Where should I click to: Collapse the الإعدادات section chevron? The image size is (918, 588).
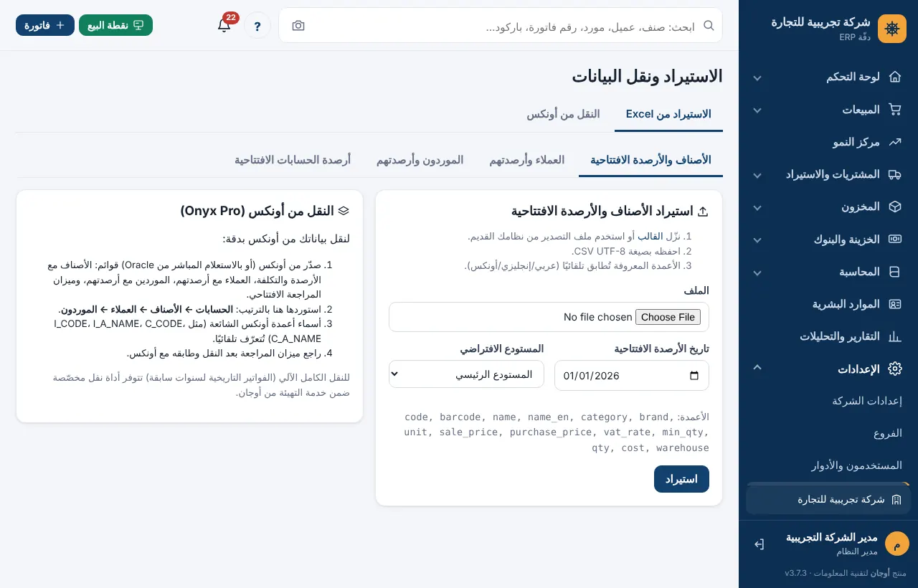[757, 367]
